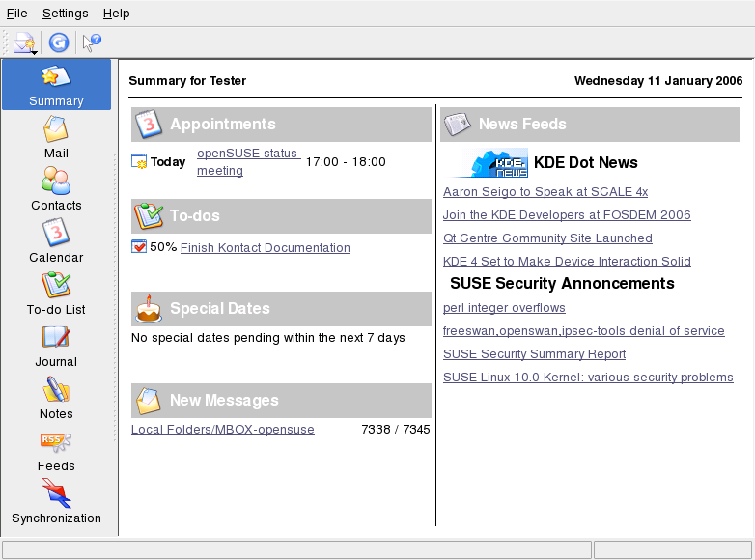Viewport: 755px width, 560px height.
Task: Click the to-do checkbox icon beside 50%
Action: pos(138,247)
